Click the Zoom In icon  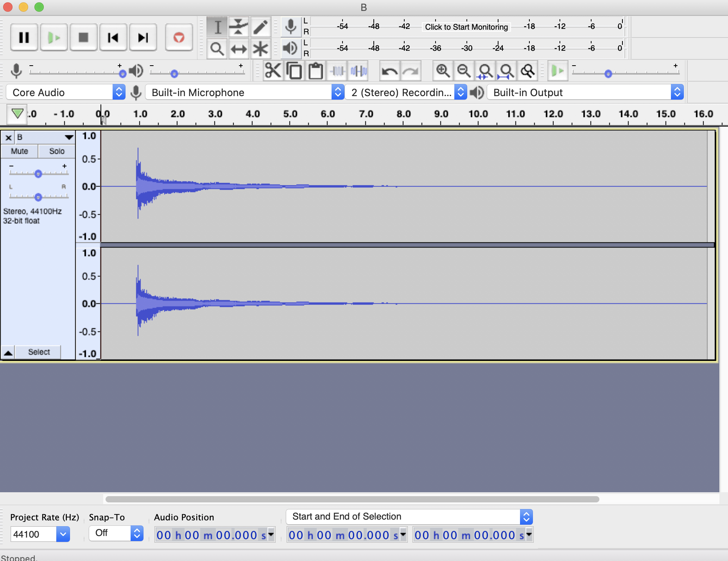443,71
